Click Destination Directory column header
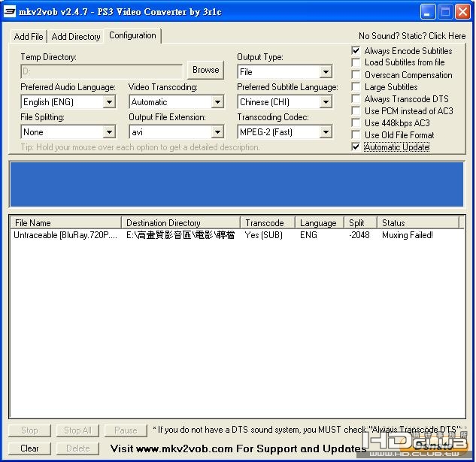Screen dimensions: 476x462 [x=181, y=223]
